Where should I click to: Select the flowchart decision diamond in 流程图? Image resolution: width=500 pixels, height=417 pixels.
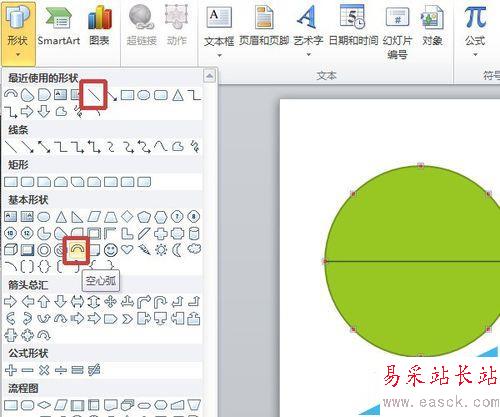pos(44,405)
